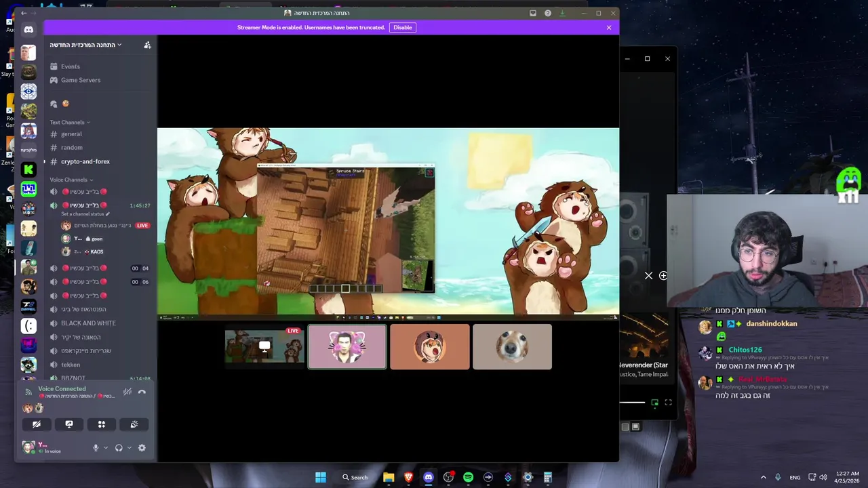Open the Invite members icon beside server name
Screen dimensions: 868x488
tap(147, 45)
